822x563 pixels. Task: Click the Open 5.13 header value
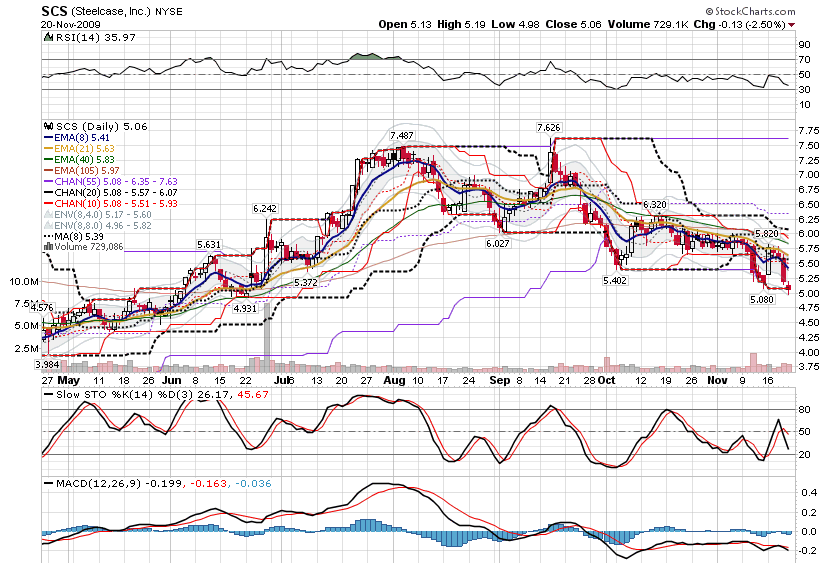(x=405, y=25)
